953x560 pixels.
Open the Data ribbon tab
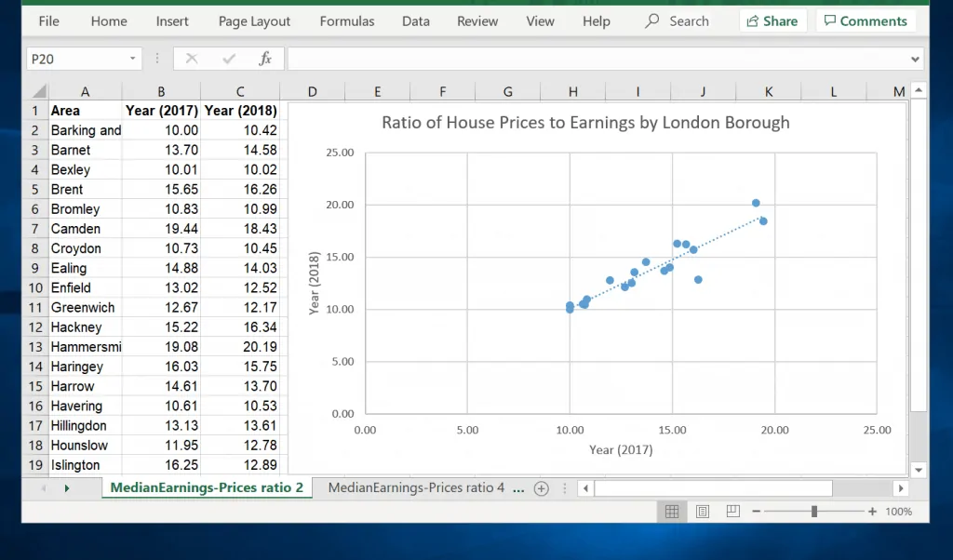[x=415, y=20]
